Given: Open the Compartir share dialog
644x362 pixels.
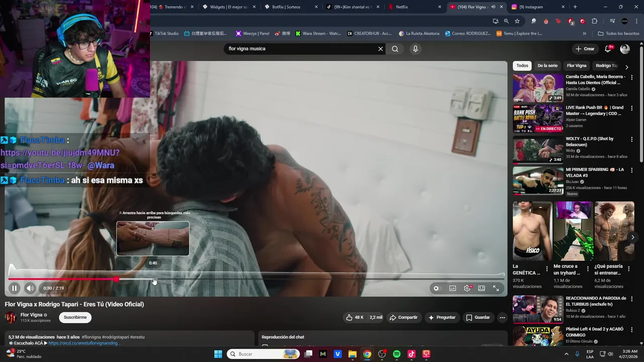Looking at the screenshot, I should pos(404,317).
